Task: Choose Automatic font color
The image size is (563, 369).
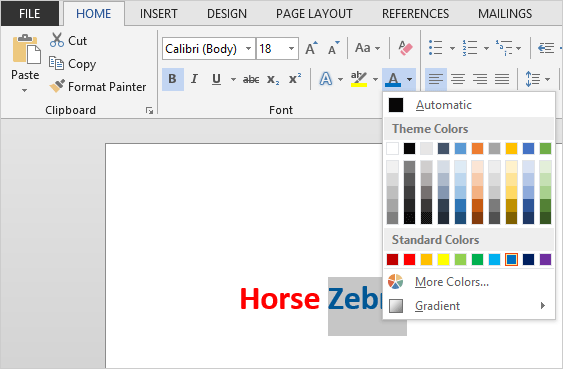Action: 469,105
